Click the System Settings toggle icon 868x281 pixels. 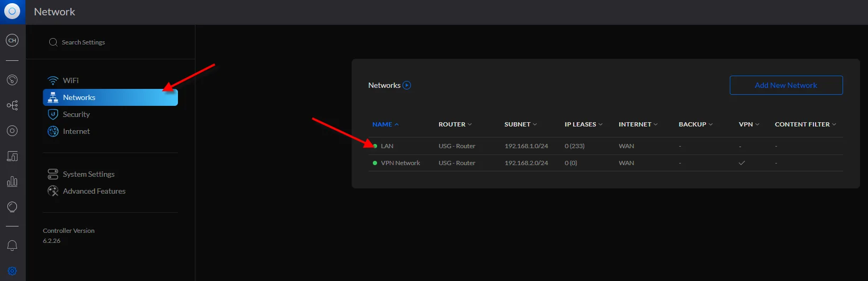53,174
